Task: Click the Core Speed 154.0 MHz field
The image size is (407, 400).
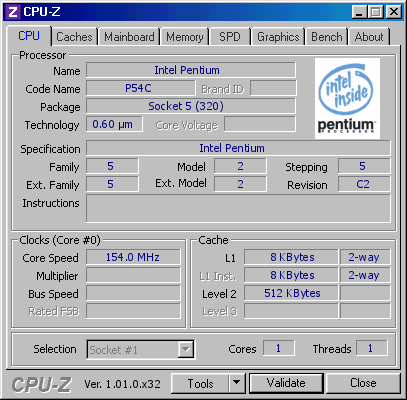Action: pyautogui.click(x=133, y=257)
